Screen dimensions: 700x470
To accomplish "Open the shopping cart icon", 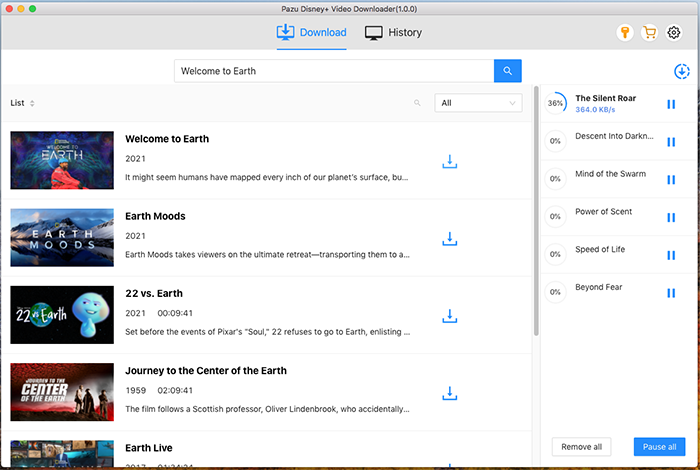I will point(649,33).
